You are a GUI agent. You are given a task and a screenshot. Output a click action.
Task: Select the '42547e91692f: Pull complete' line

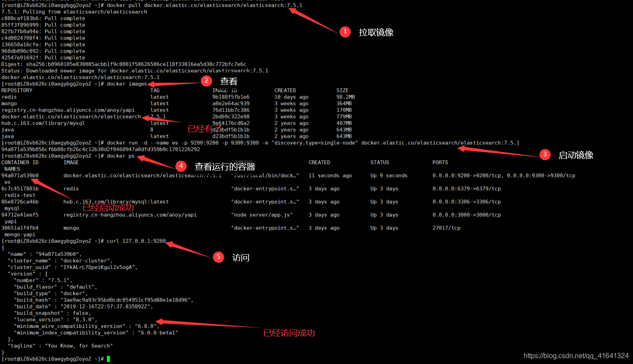[x=43, y=57]
